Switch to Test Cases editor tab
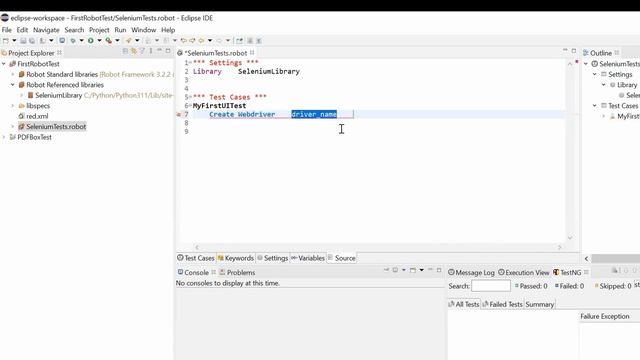The width and height of the screenshot is (640, 360). tap(196, 258)
